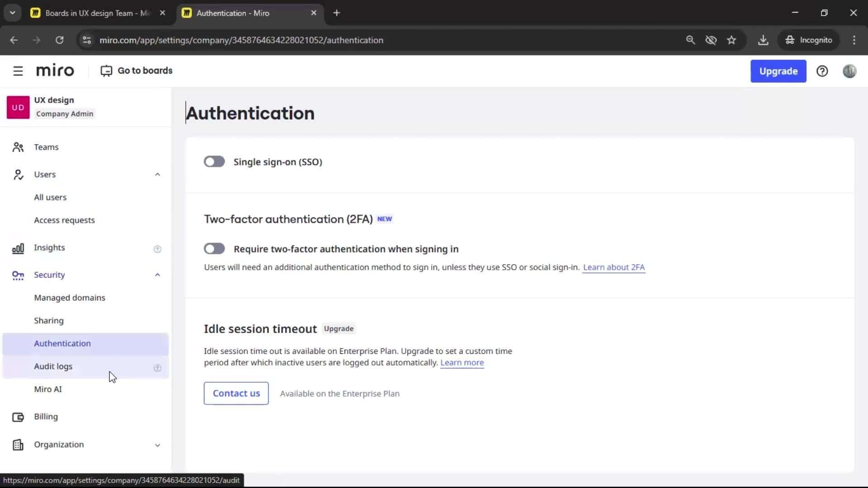This screenshot has width=868, height=488.
Task: Click the Authentication page heading
Action: pos(250,113)
